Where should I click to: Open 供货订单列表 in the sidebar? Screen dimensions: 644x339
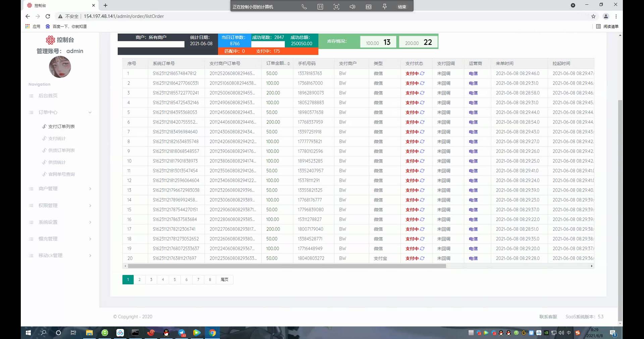click(61, 150)
